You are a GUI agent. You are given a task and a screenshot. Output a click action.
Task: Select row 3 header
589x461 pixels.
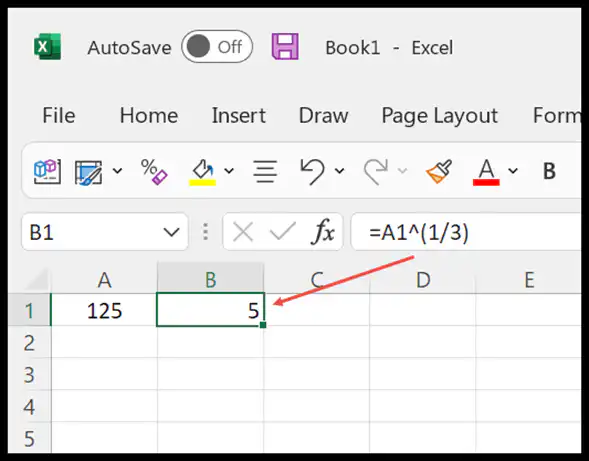click(x=29, y=375)
